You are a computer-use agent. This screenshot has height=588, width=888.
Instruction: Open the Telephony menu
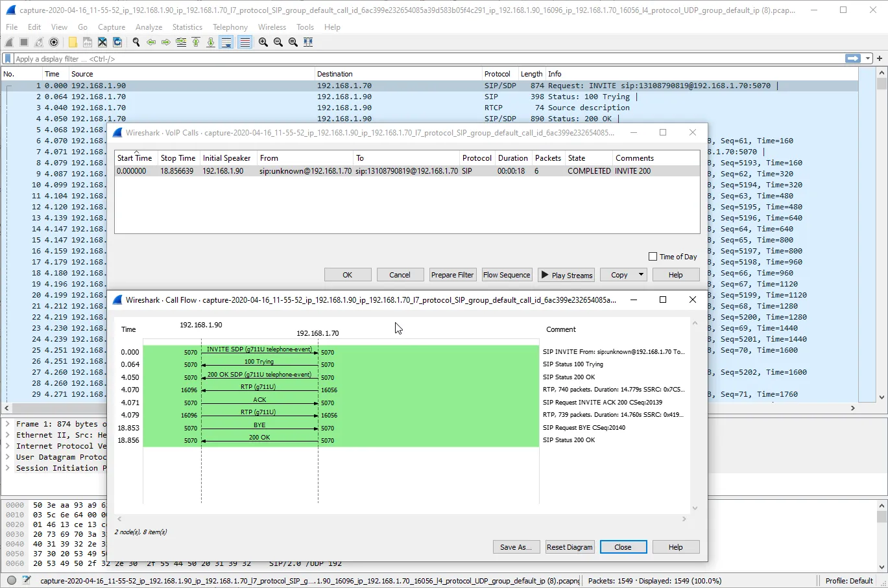coord(230,27)
